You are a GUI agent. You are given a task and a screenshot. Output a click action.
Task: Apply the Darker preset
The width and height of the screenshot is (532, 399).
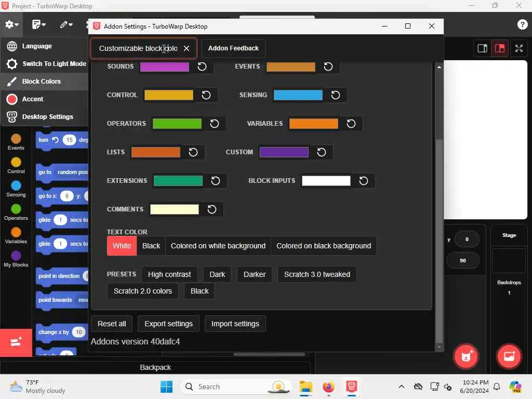coord(255,274)
